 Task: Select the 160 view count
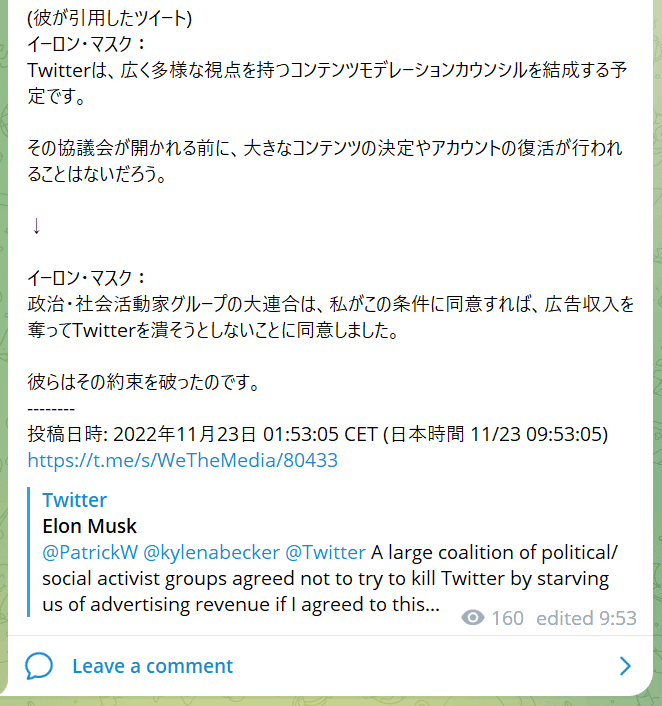507,618
